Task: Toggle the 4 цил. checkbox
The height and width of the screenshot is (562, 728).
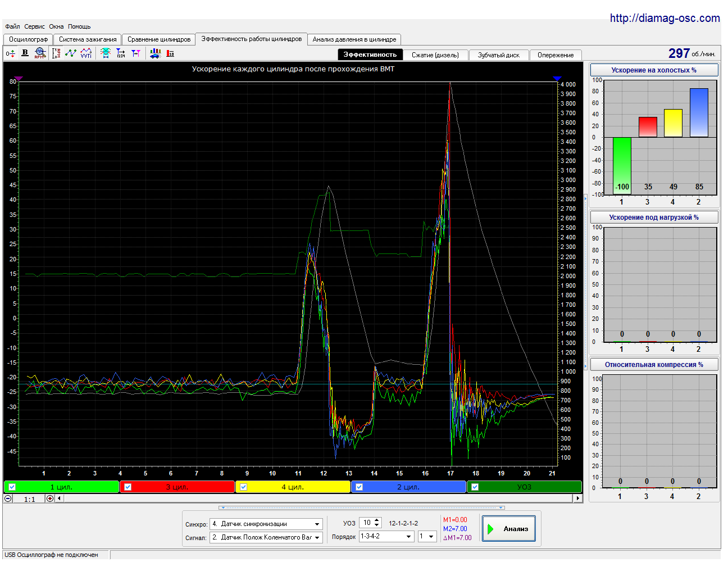Action: pyautogui.click(x=243, y=487)
